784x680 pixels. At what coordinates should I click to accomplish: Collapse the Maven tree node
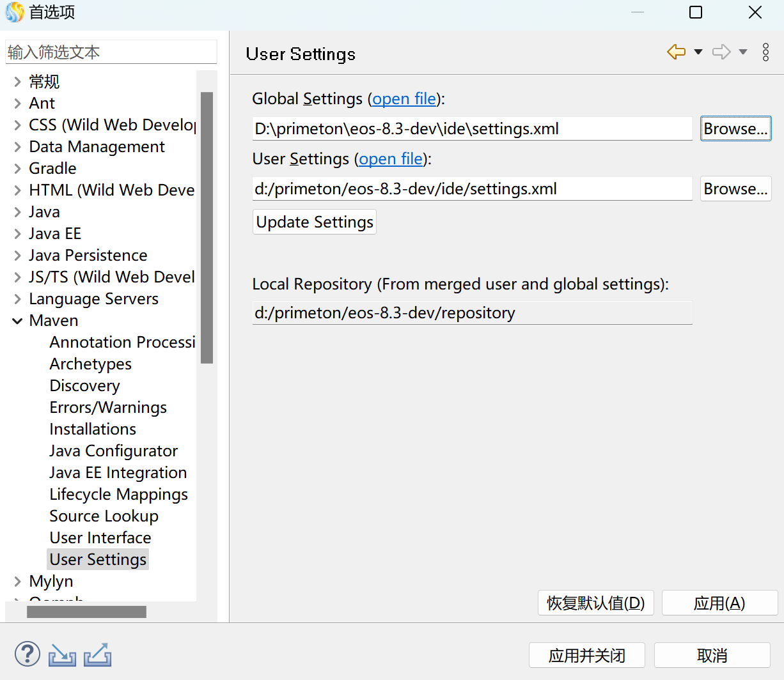[17, 321]
